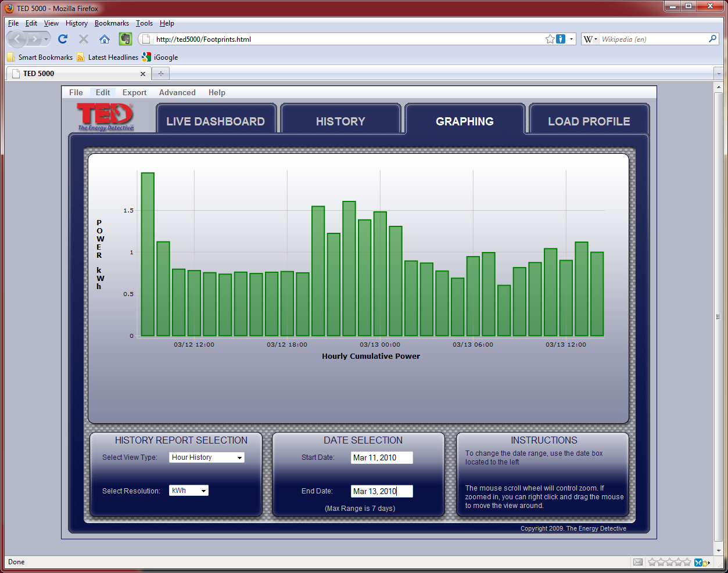
Task: Click the browser URL address field
Action: [x=349, y=39]
